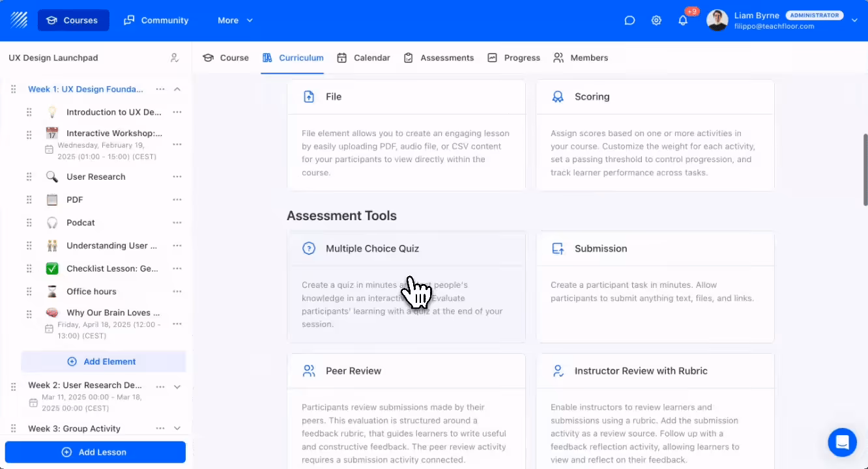Click the Week 2 date range text
This screenshot has width=868, height=469.
click(x=92, y=403)
